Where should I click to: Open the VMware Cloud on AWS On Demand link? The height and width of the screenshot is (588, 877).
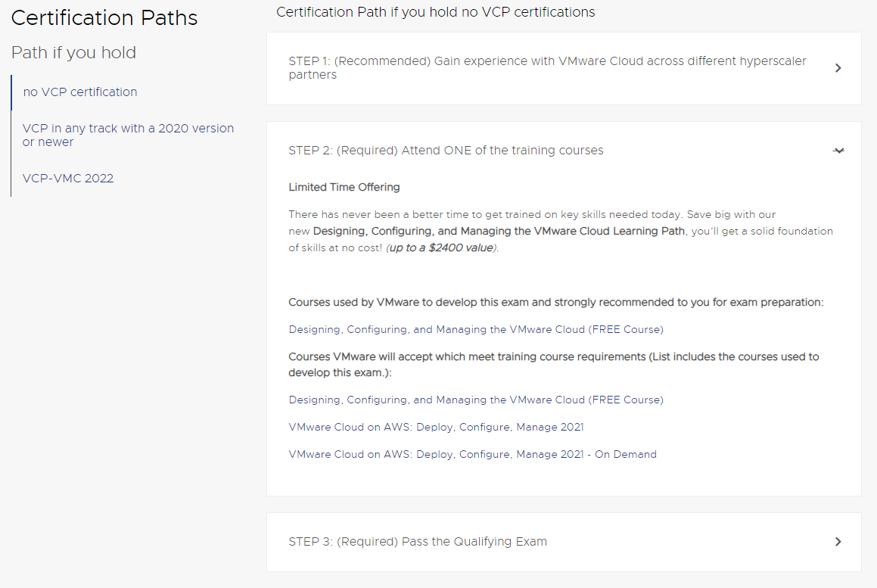pyautogui.click(x=472, y=455)
